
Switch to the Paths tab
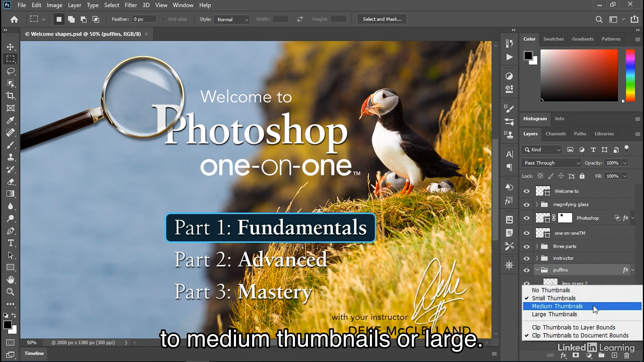pyautogui.click(x=580, y=134)
